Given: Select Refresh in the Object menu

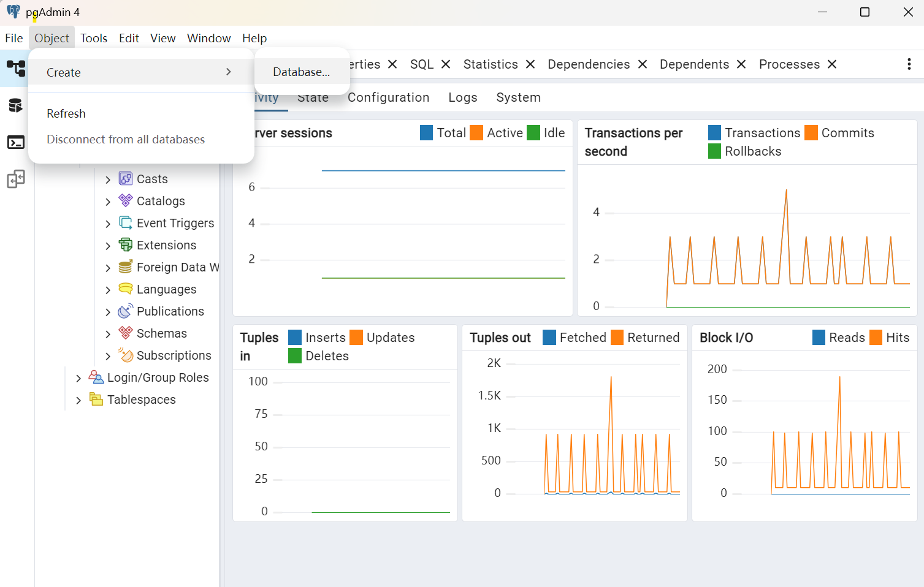Looking at the screenshot, I should 141,113.
